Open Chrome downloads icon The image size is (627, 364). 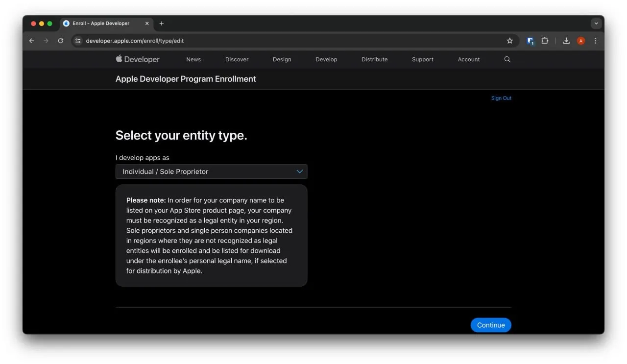[x=566, y=41]
